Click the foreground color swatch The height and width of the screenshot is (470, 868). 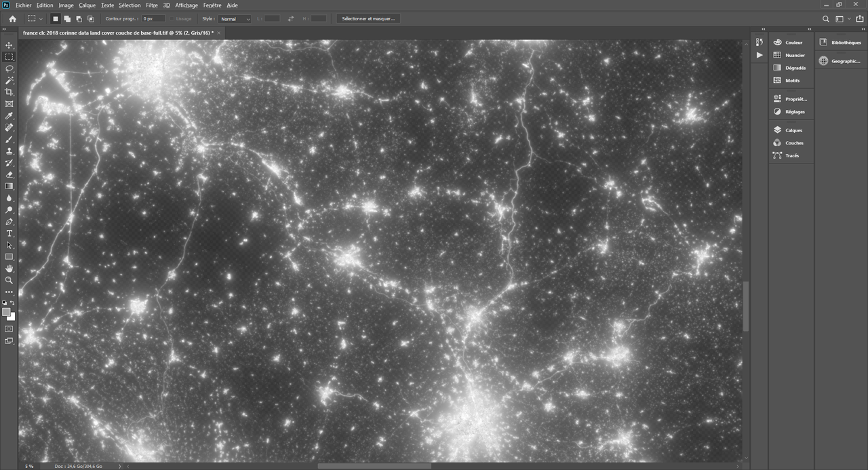[6, 312]
